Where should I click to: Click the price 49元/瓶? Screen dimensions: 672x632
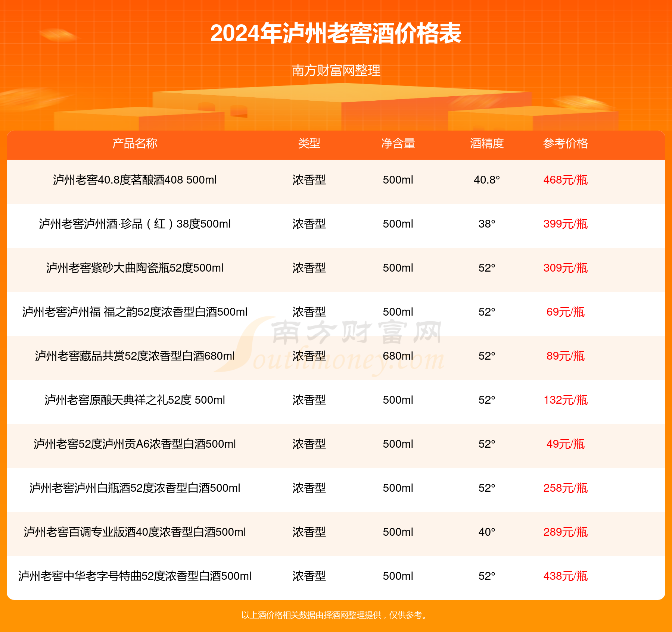[566, 444]
